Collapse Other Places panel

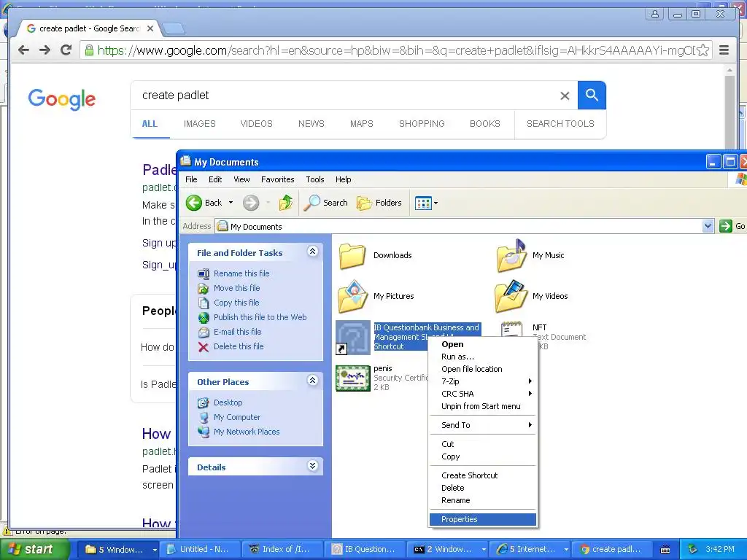coord(312,380)
